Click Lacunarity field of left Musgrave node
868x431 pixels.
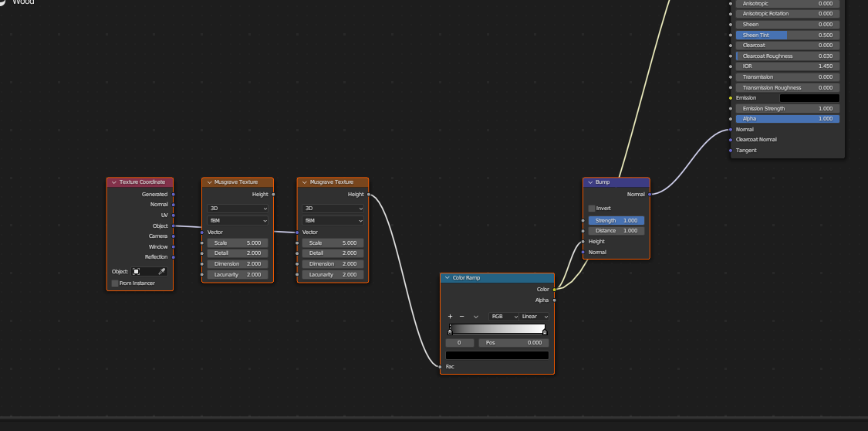pyautogui.click(x=238, y=275)
